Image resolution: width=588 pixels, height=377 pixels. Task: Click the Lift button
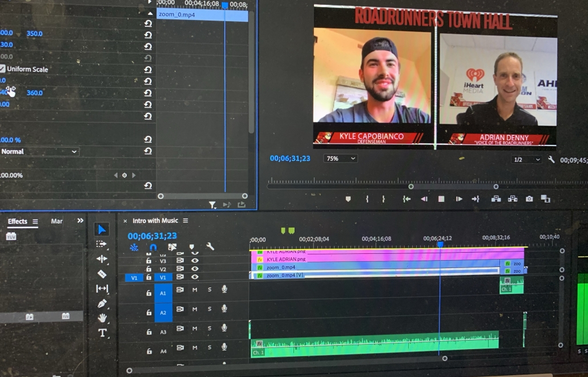click(496, 199)
